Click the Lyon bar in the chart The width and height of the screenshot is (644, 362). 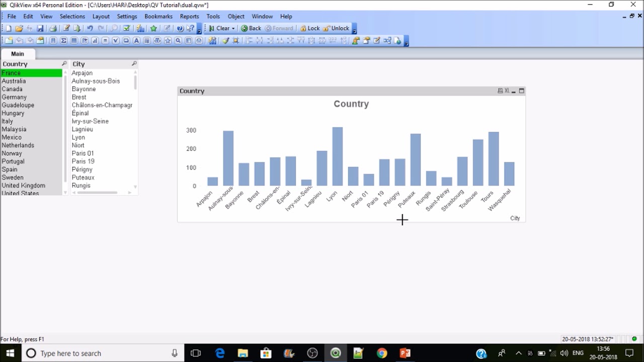click(337, 156)
